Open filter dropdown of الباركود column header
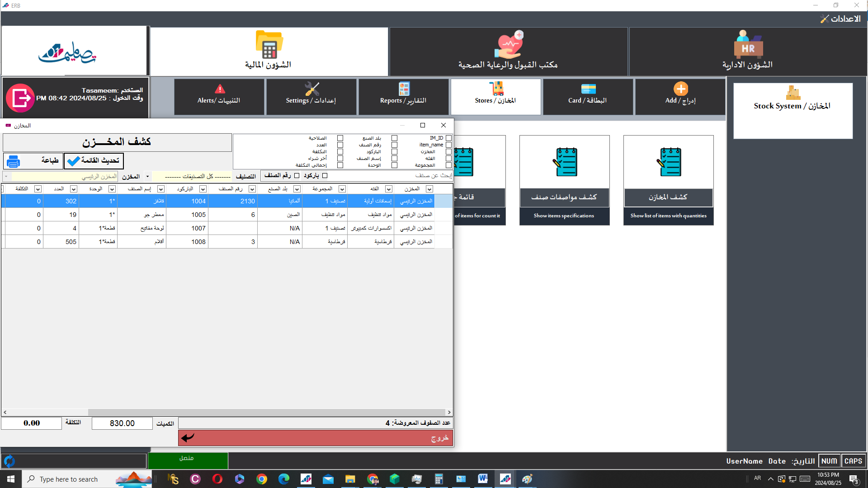 pos(203,189)
